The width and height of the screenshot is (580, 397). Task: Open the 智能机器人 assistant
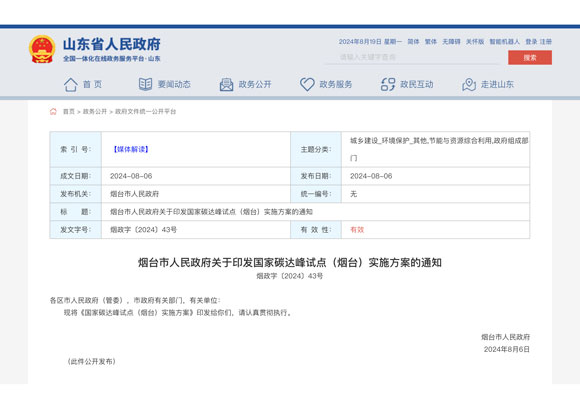click(x=505, y=41)
